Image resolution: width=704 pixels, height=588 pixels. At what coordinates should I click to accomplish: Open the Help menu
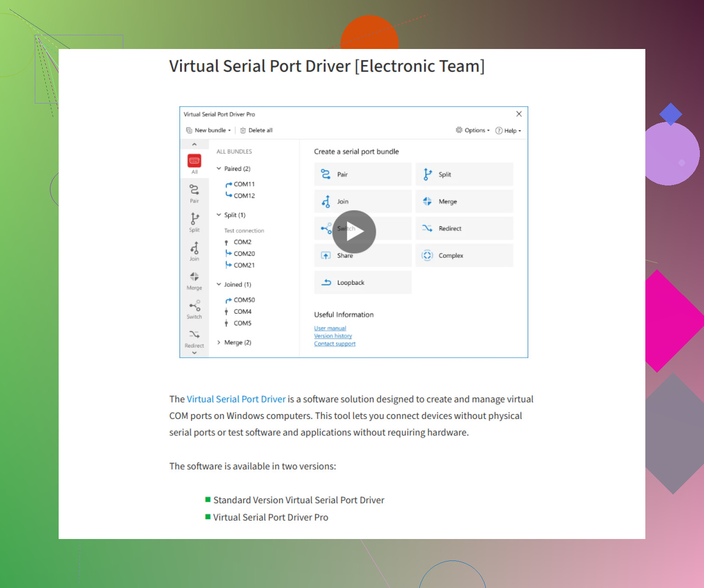coord(508,131)
